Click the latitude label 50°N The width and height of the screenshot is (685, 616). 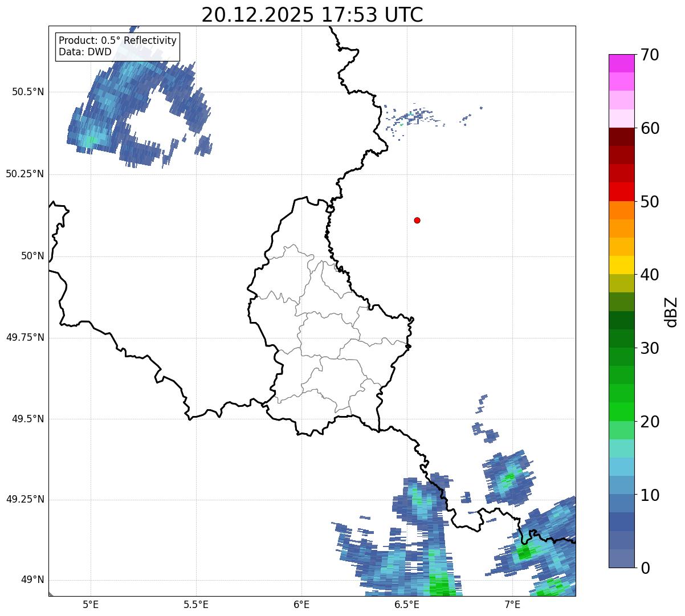click(32, 256)
